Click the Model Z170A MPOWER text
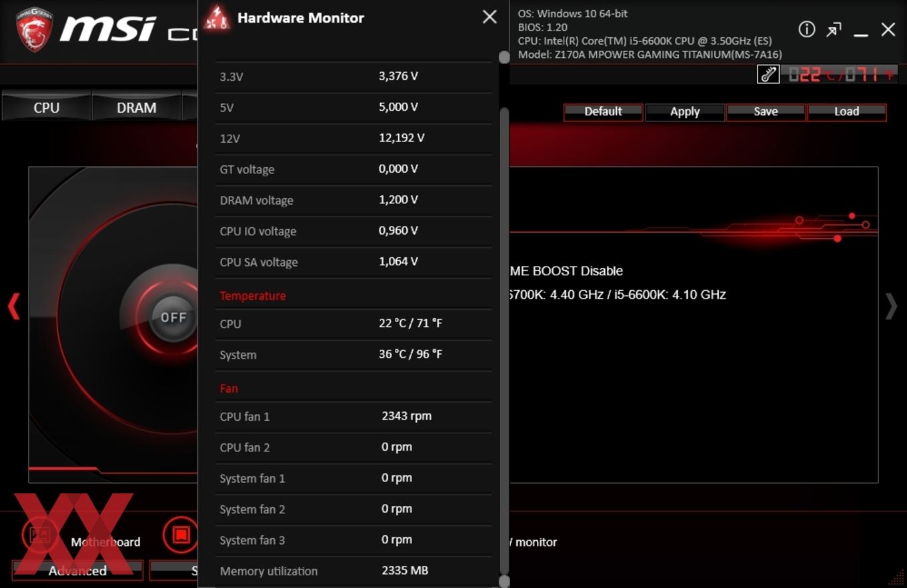This screenshot has width=907, height=588. pyautogui.click(x=650, y=55)
